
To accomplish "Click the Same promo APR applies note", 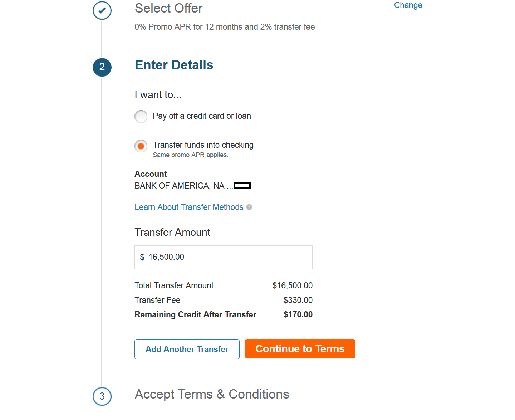I will (191, 155).
